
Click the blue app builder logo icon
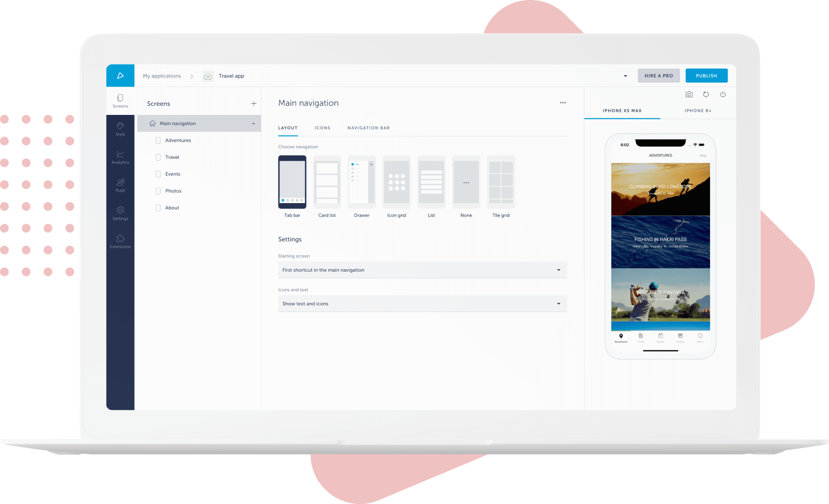click(120, 76)
